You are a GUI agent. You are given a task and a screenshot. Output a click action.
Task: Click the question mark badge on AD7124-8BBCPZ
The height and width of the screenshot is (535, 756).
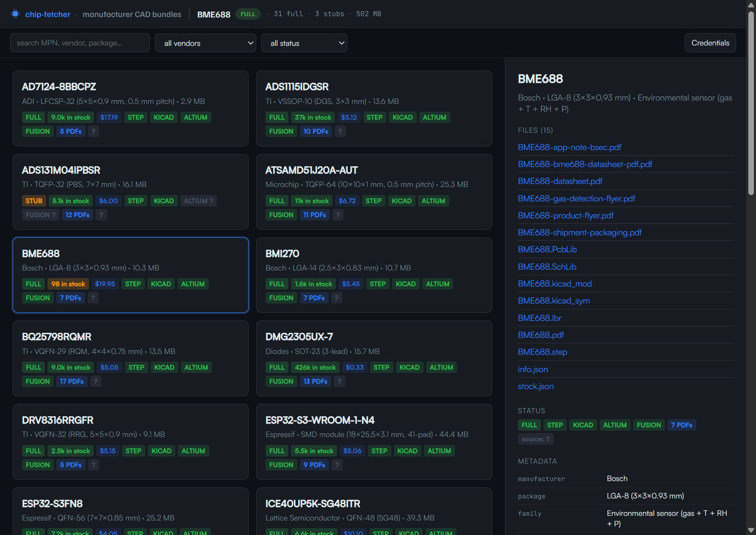94,131
